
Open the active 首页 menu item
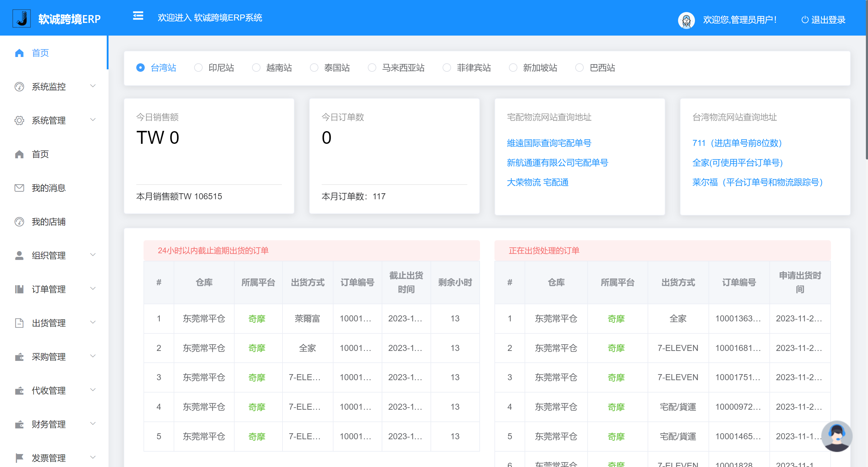click(x=54, y=53)
